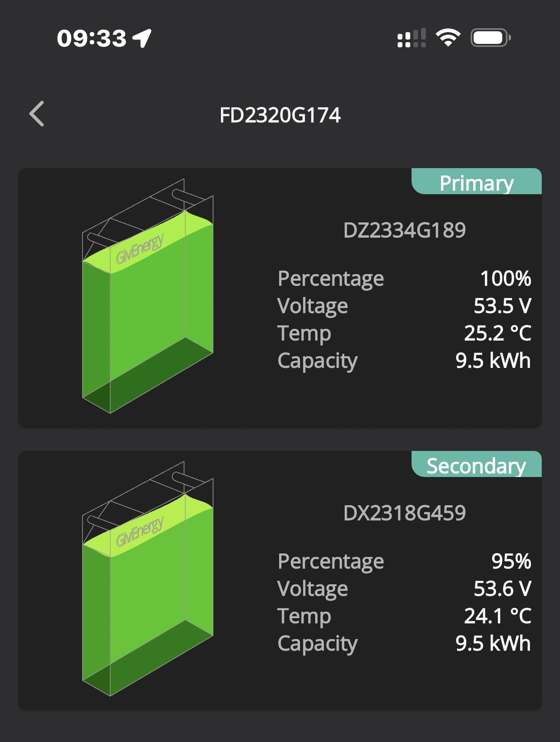Tap the Secondary battery illustration
Screen dimensions: 560x742
pos(148,579)
